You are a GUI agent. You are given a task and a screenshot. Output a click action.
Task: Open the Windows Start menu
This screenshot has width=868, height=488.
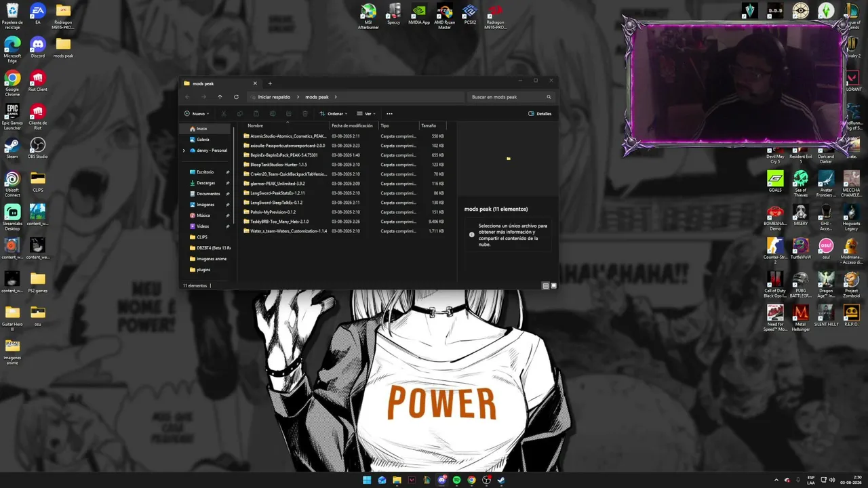367,480
